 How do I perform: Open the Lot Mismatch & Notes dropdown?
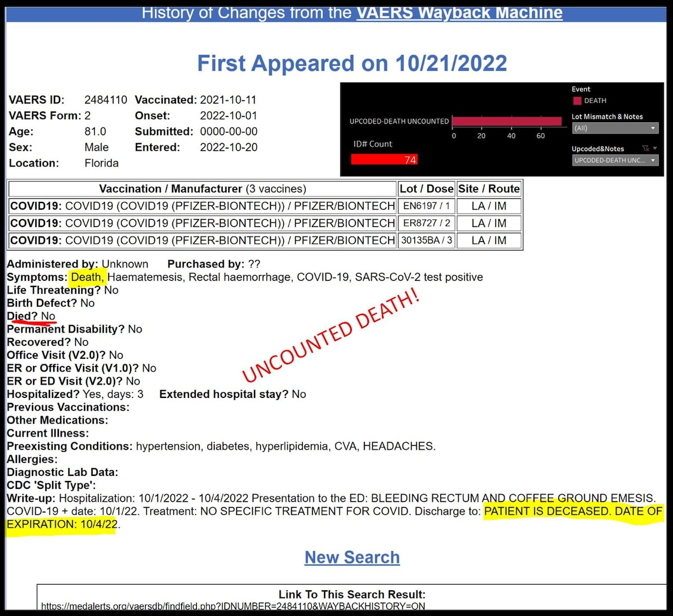615,128
